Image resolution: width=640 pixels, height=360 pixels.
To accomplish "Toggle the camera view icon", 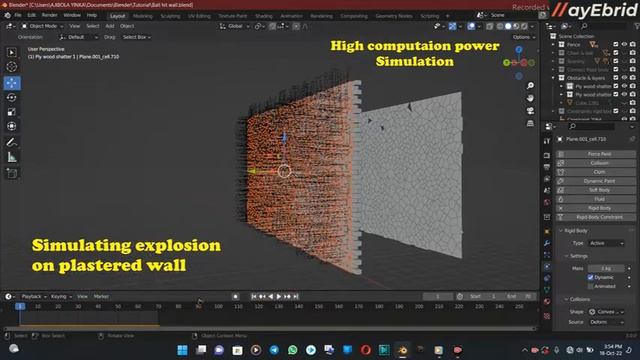I will click(530, 111).
